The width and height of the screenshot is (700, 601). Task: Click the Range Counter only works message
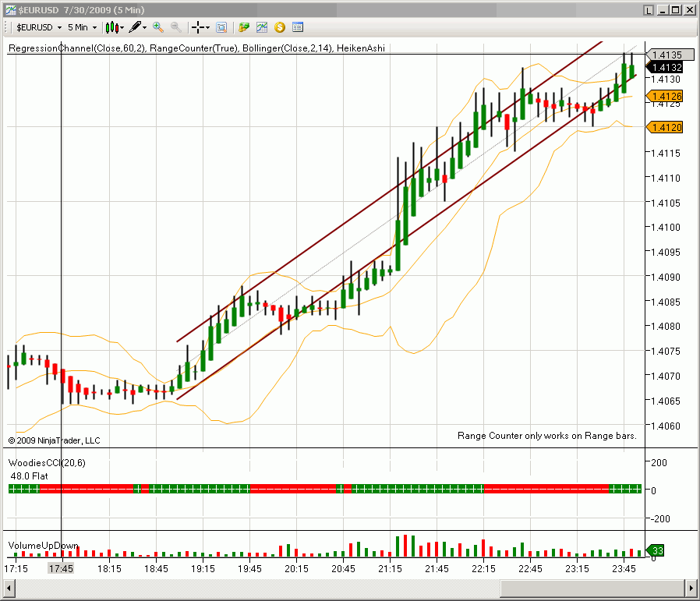(x=547, y=436)
